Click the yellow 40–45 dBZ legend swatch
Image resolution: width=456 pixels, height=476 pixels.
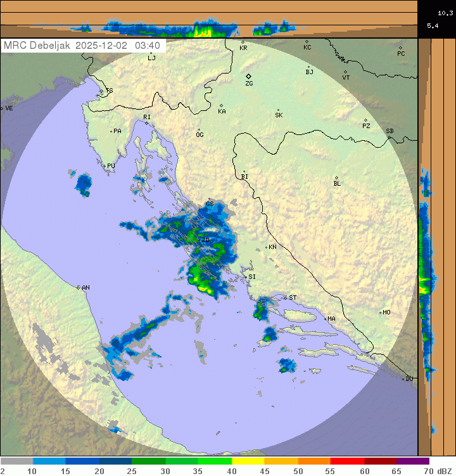[x=248, y=461]
